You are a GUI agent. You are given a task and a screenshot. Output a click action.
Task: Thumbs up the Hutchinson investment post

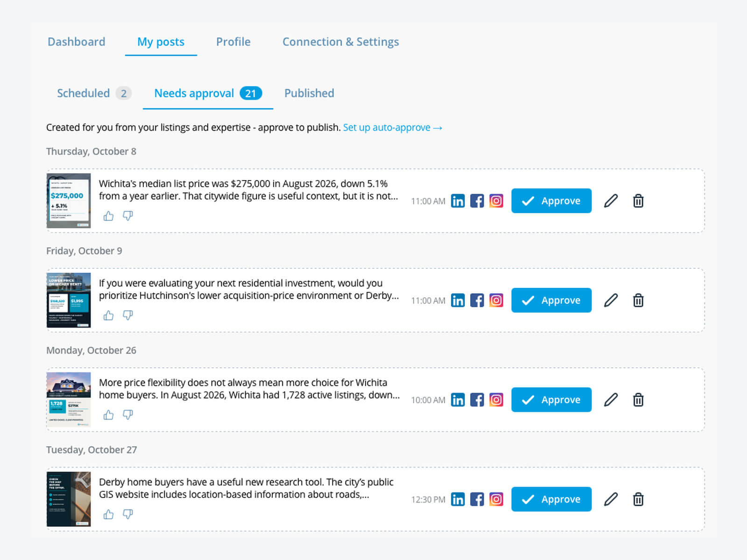tap(108, 315)
